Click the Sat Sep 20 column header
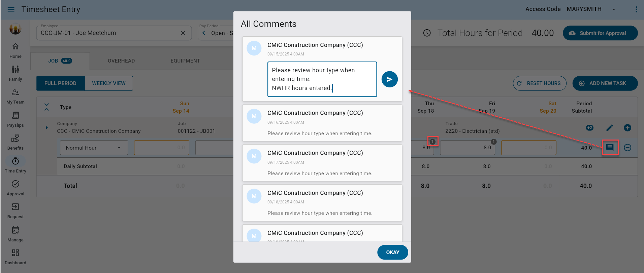Screen dimensions: 644x273 pos(548,107)
